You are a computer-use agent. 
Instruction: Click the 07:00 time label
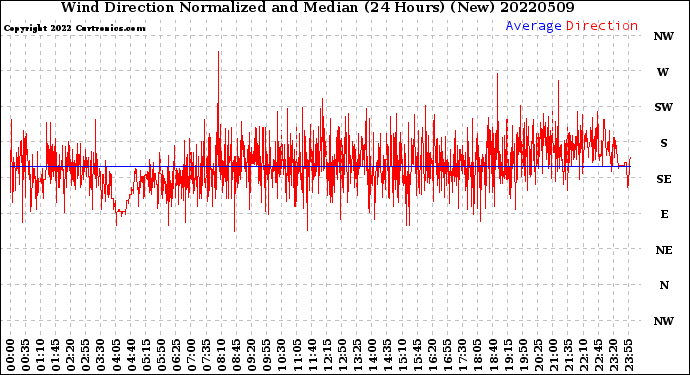[x=191, y=355]
